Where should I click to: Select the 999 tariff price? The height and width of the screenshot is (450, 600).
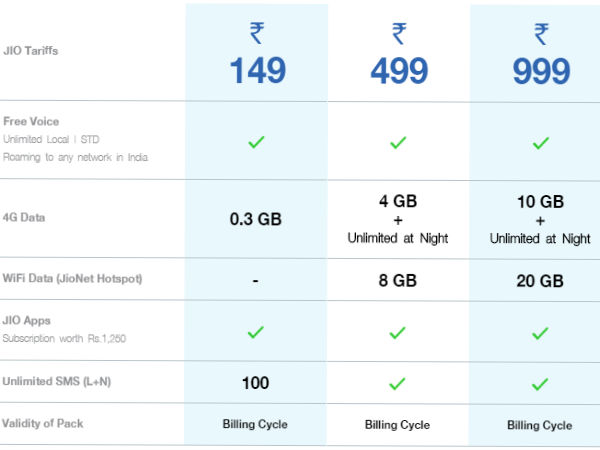pos(541,71)
